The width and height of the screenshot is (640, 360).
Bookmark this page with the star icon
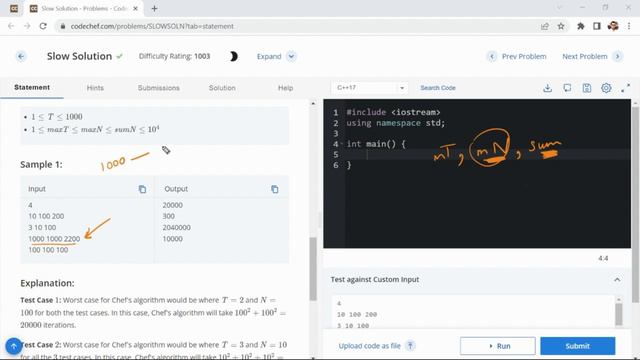point(561,26)
